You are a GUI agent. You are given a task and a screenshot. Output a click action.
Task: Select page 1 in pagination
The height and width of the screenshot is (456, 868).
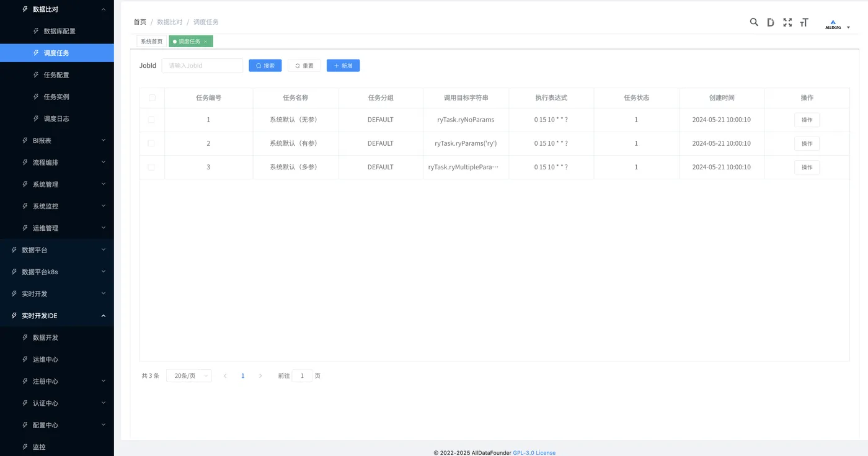click(x=242, y=376)
